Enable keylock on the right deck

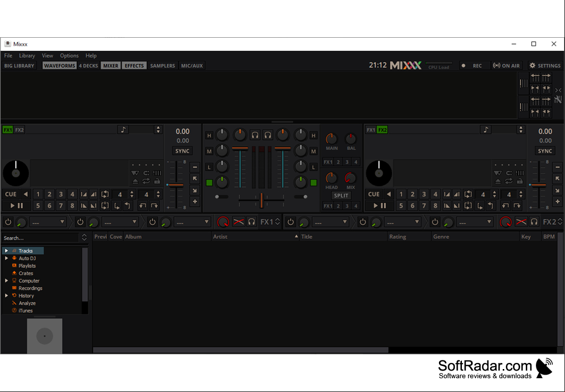(x=520, y=181)
